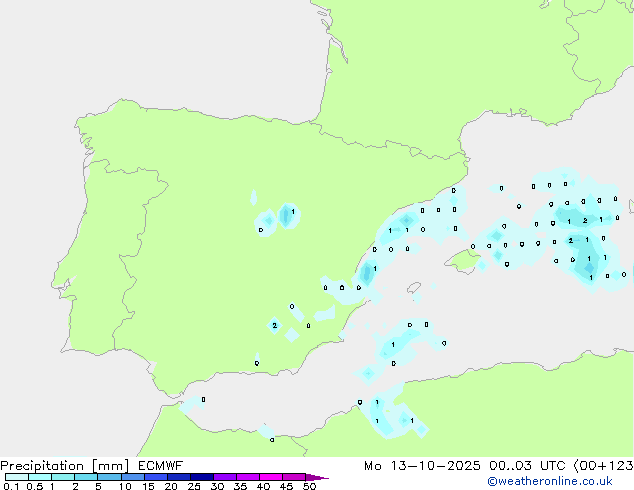Click the 1 mm rain cell in central Spain
The image size is (634, 490).
pos(291,213)
